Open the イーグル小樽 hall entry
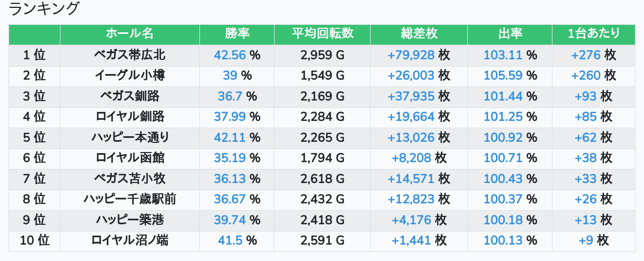Viewport: 644px width, 261px height. coord(130,76)
